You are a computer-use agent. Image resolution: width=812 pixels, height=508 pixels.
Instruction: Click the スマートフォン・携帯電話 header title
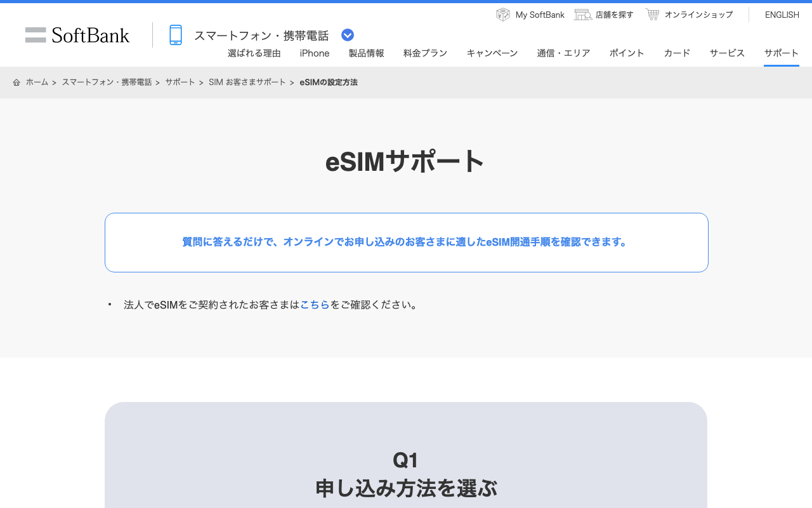261,36
